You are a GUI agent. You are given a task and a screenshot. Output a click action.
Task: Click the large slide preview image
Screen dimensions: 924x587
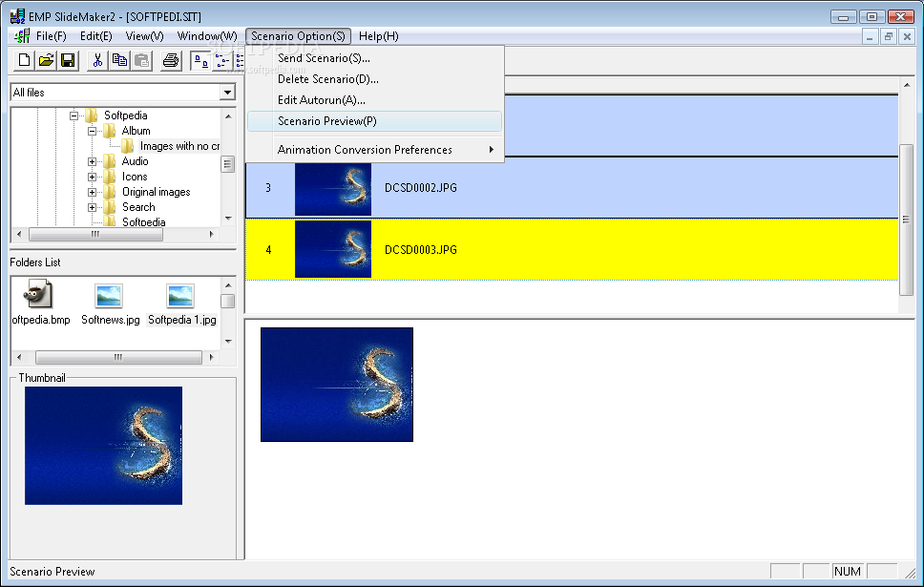tap(337, 385)
